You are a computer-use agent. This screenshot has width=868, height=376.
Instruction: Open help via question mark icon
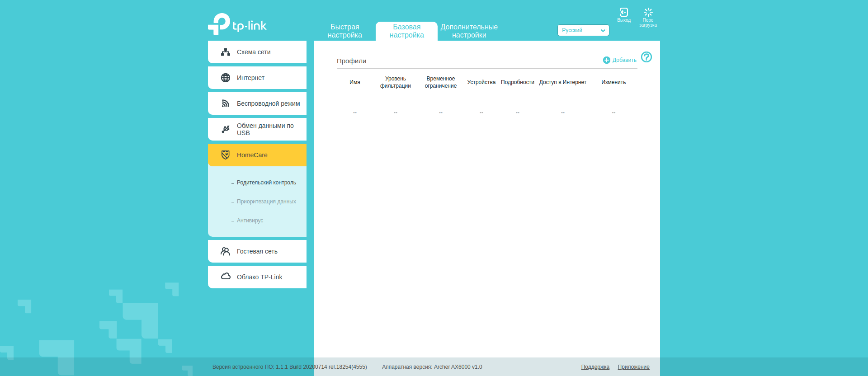coord(646,57)
